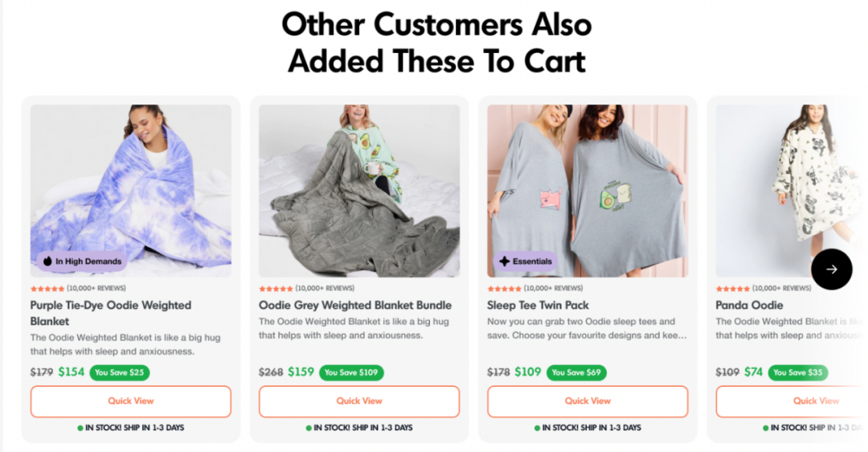Open the Panda Oodie title link
This screenshot has height=452, width=868.
[750, 305]
